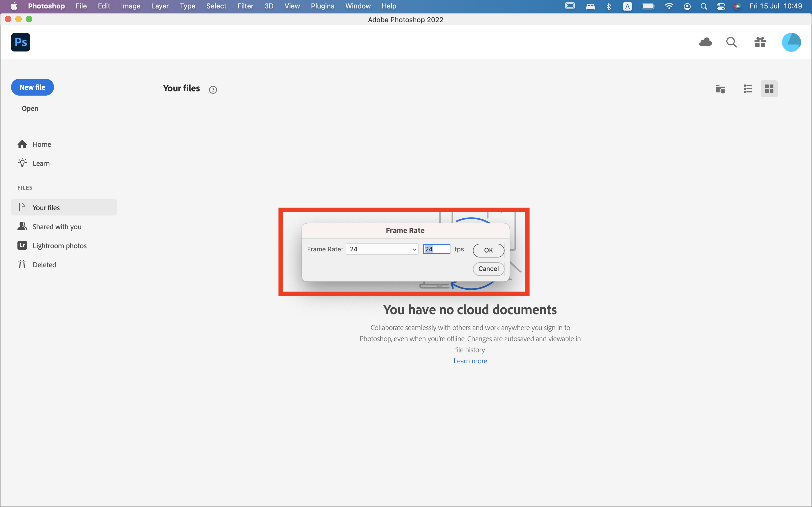
Task: Click the Photoshop cloud sync icon
Action: [705, 42]
